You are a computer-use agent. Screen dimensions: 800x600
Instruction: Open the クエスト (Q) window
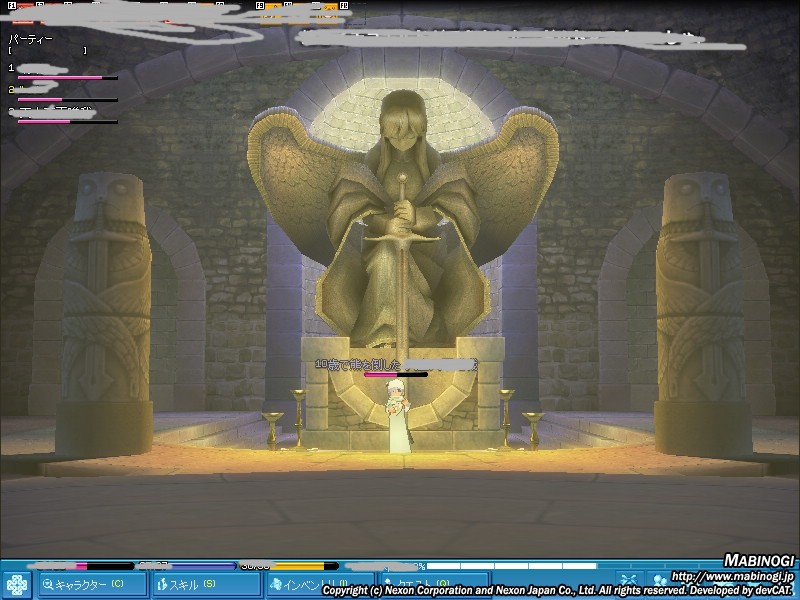coord(434,585)
